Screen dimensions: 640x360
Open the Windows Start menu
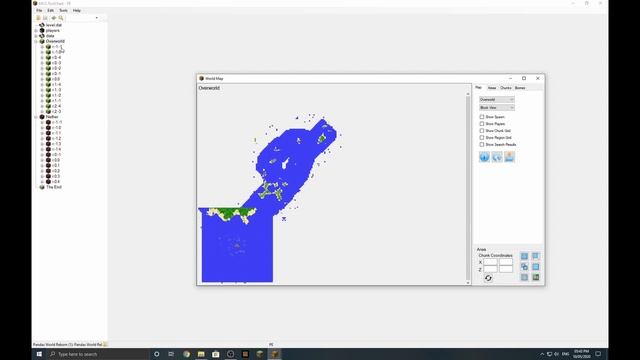[39, 354]
